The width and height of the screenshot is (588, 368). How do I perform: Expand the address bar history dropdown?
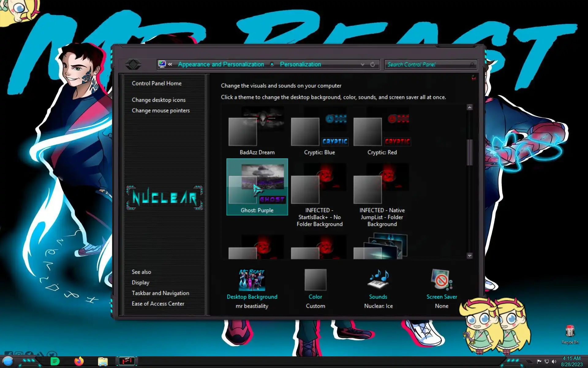point(363,64)
